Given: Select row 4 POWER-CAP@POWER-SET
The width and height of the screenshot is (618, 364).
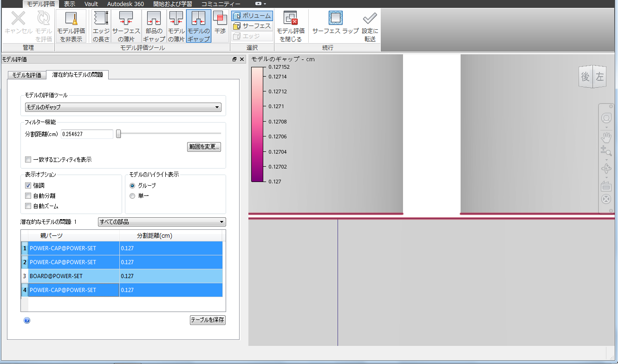Looking at the screenshot, I should (122, 290).
